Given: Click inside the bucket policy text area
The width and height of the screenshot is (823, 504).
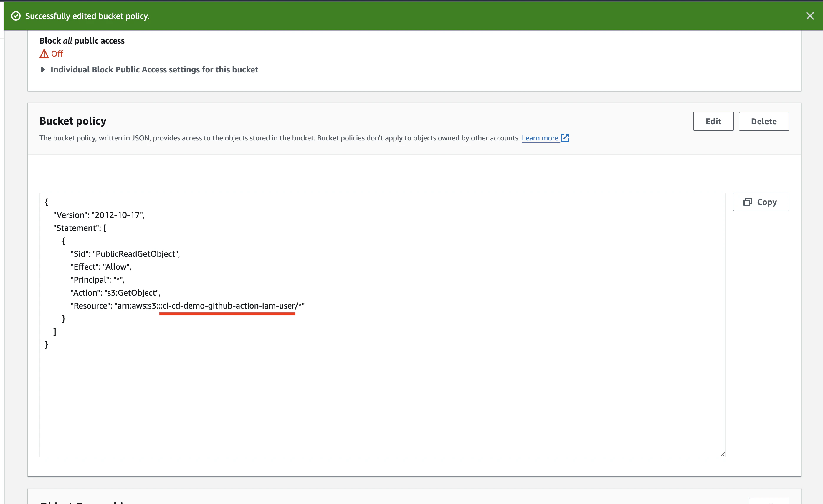Looking at the screenshot, I should point(382,325).
